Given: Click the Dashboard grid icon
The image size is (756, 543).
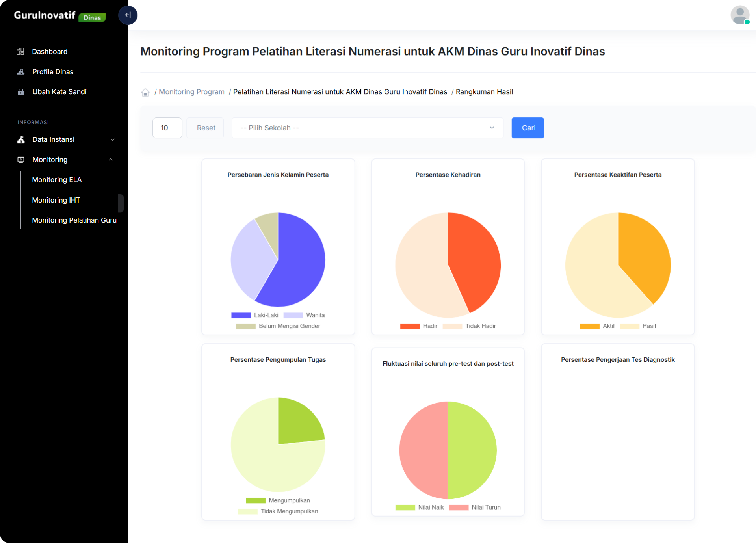Looking at the screenshot, I should [20, 51].
